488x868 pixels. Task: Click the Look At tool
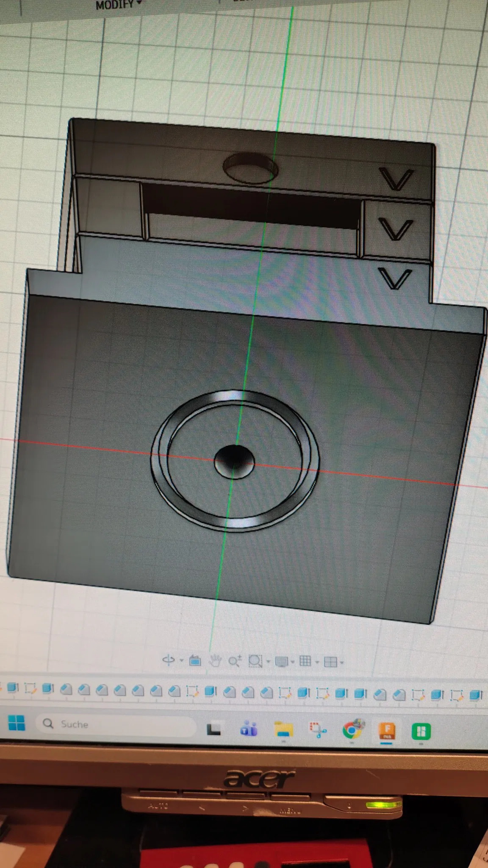pyautogui.click(x=195, y=660)
